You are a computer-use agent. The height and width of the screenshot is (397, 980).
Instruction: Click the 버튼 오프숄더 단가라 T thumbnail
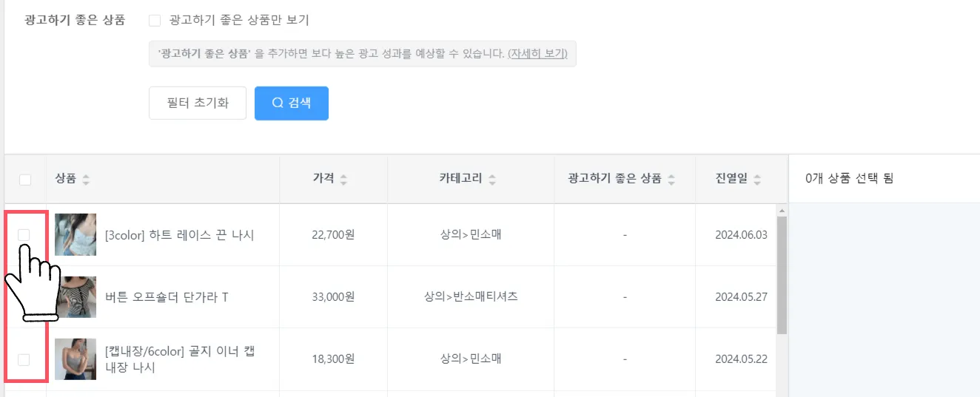75,297
